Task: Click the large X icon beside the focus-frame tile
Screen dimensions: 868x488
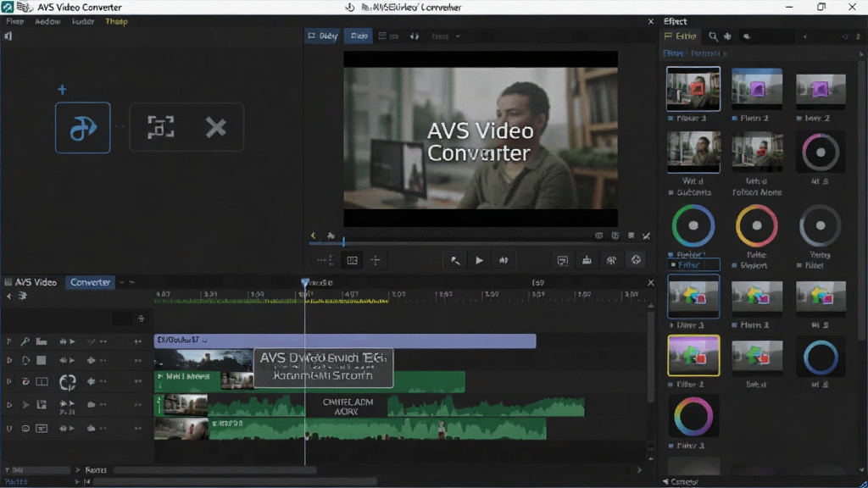Action: 216,127
